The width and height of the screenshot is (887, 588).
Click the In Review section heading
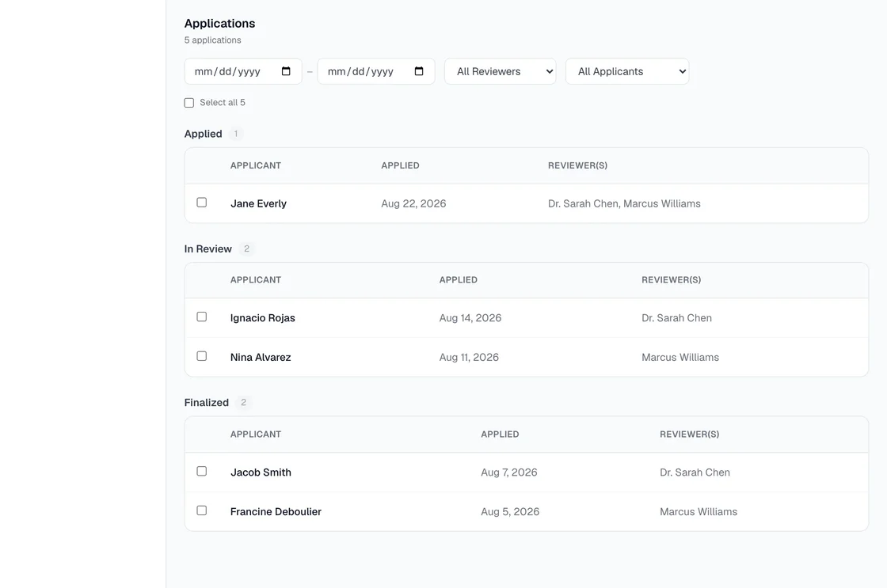click(x=208, y=248)
